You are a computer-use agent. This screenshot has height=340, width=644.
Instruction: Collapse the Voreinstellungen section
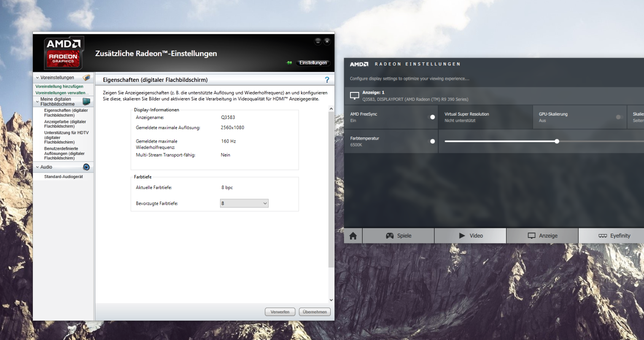click(37, 77)
